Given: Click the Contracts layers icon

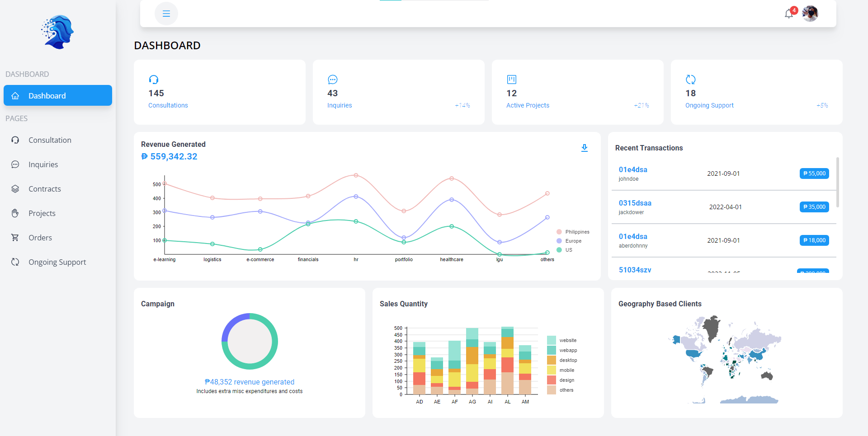Looking at the screenshot, I should tap(15, 189).
